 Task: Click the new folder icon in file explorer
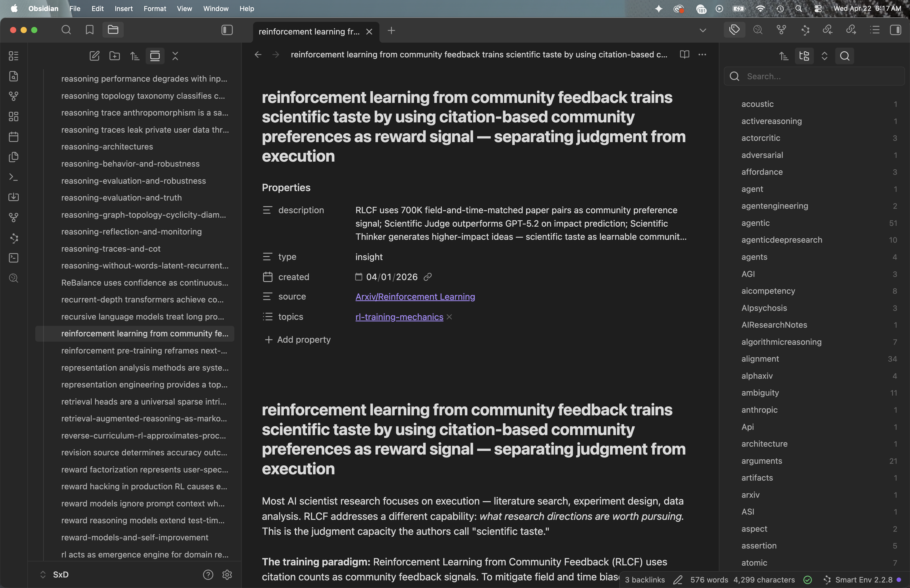pos(115,56)
